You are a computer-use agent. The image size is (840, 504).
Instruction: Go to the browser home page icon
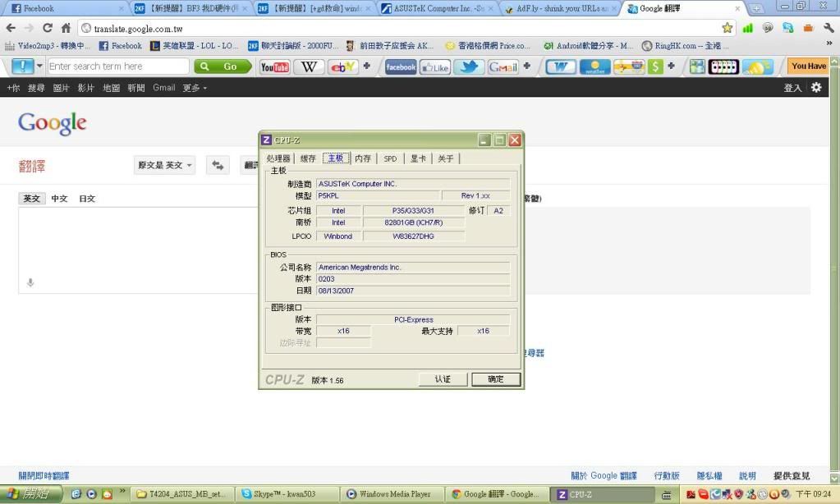coord(66,28)
